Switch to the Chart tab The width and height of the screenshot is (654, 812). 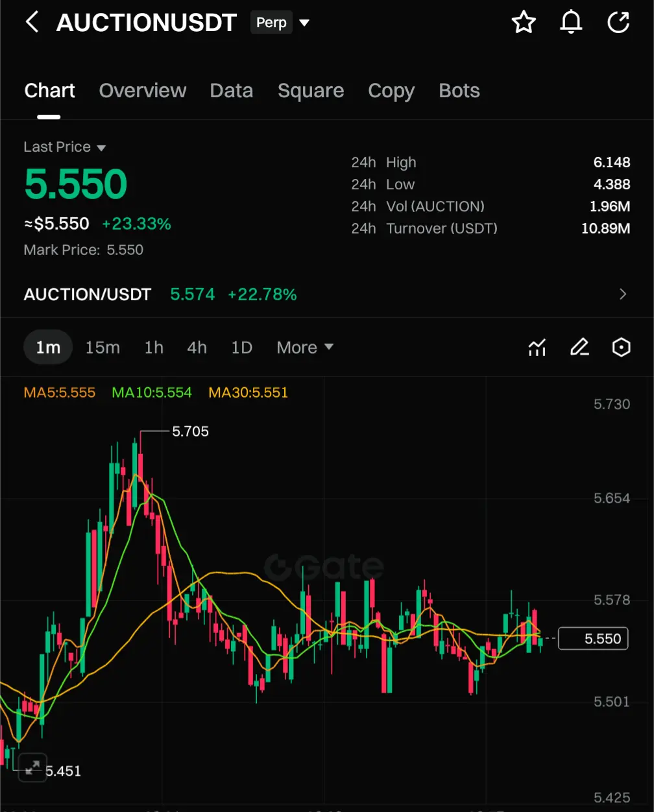point(49,91)
